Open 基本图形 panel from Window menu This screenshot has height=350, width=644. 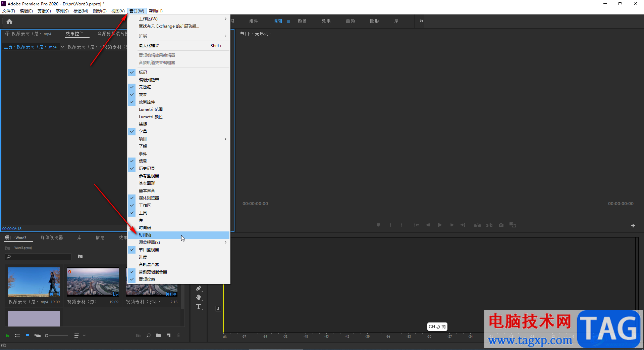(x=179, y=183)
